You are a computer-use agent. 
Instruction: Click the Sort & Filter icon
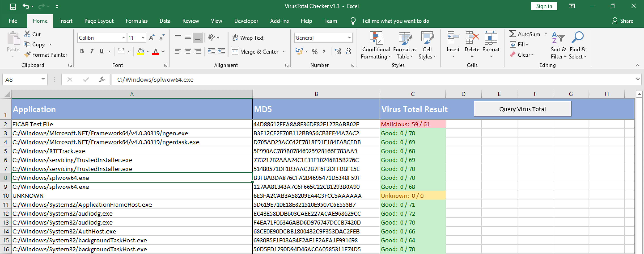tap(558, 38)
